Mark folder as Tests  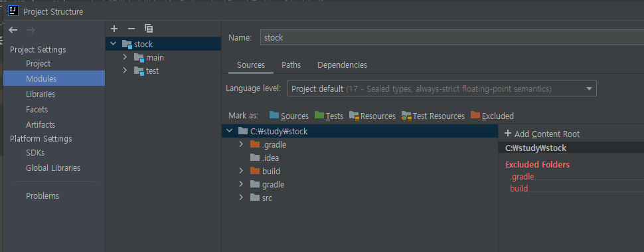click(x=329, y=116)
